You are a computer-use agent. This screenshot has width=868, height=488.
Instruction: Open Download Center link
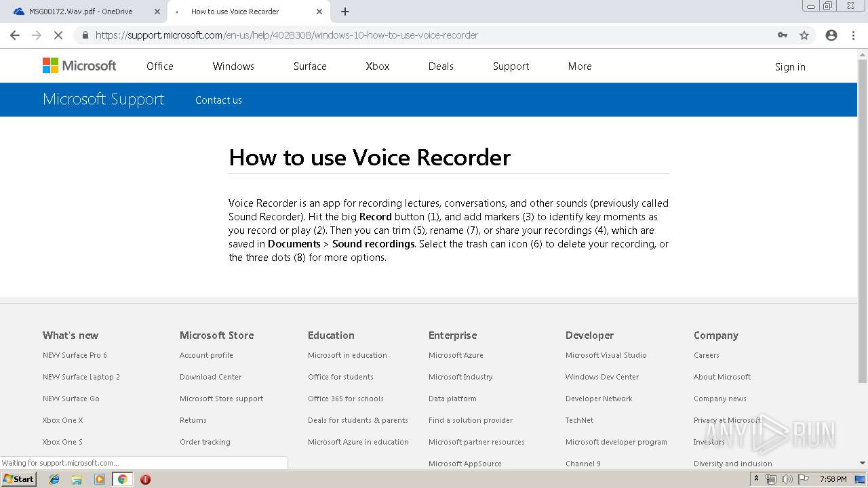click(210, 377)
